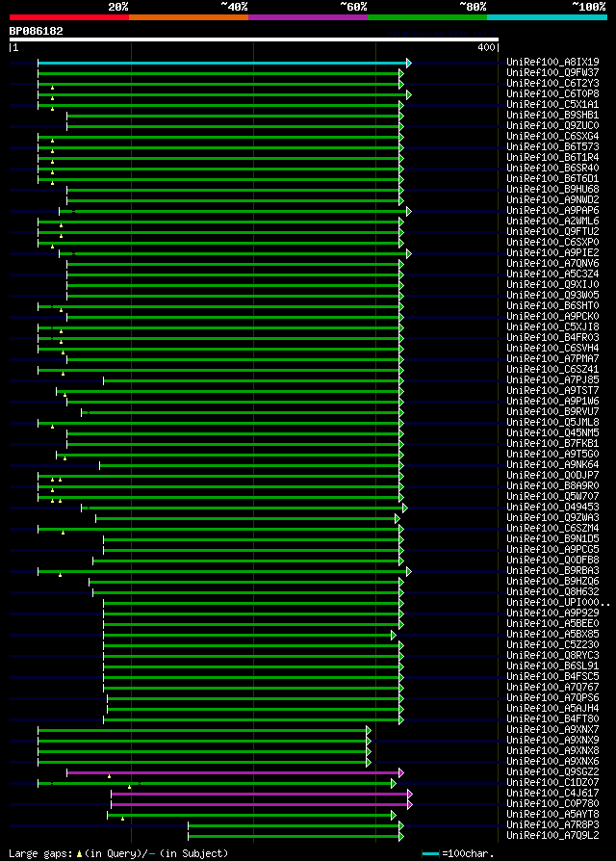Click the green ~80% identity color segment
Screen dimensions: 616x861
(427, 17)
